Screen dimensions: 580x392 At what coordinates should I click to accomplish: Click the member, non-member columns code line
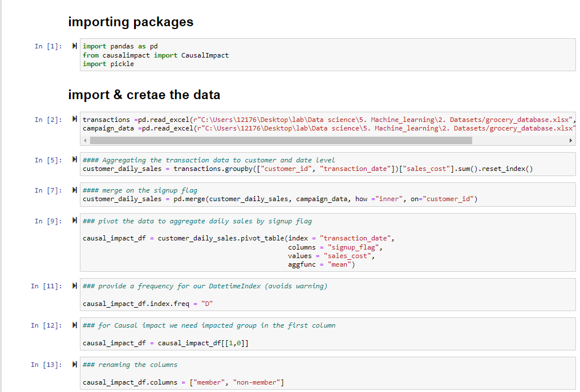tap(183, 382)
